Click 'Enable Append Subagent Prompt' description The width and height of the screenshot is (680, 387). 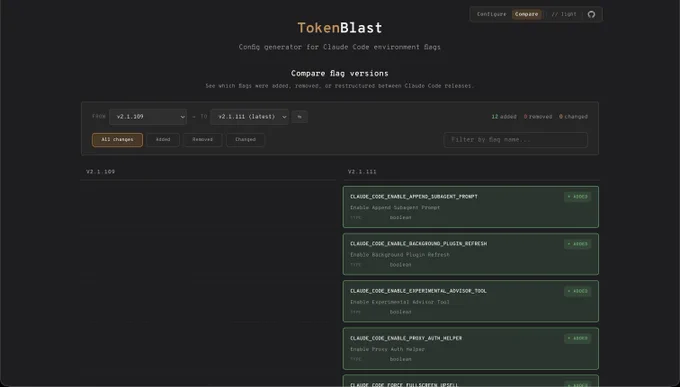(395, 207)
